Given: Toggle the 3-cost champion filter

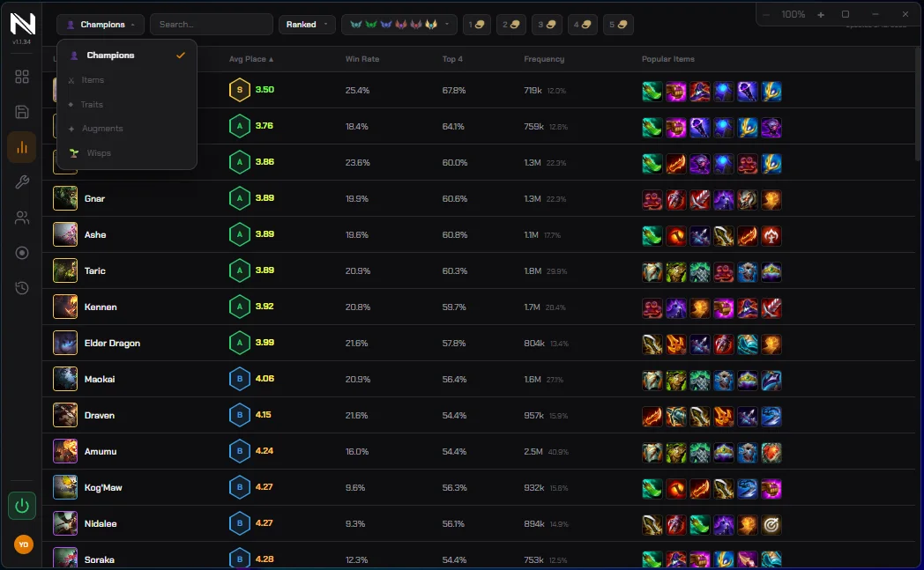Looking at the screenshot, I should [x=547, y=24].
